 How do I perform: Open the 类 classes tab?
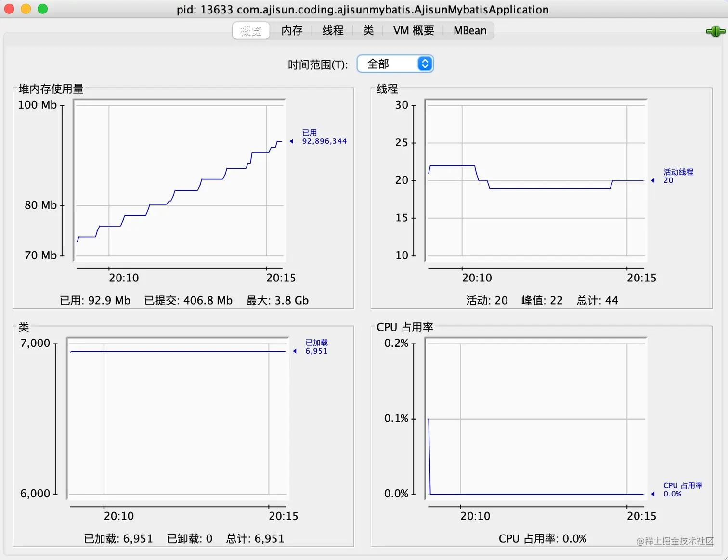click(368, 31)
